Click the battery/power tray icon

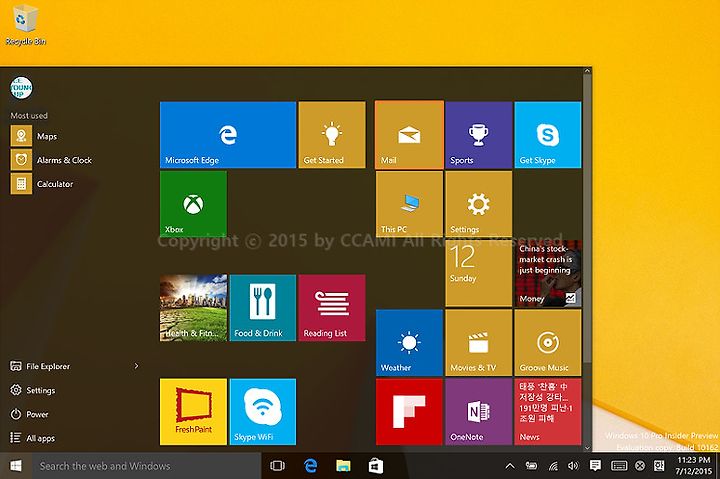point(531,466)
